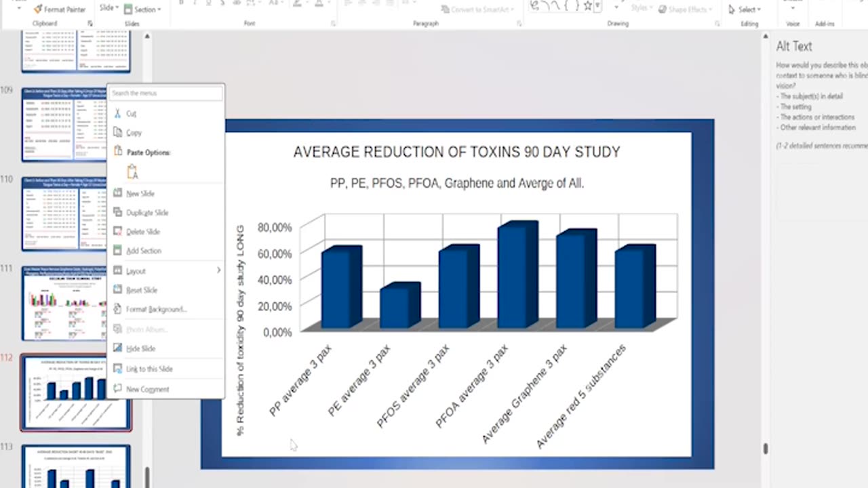Expand the Select dropdown in Editing group

pyautogui.click(x=745, y=9)
